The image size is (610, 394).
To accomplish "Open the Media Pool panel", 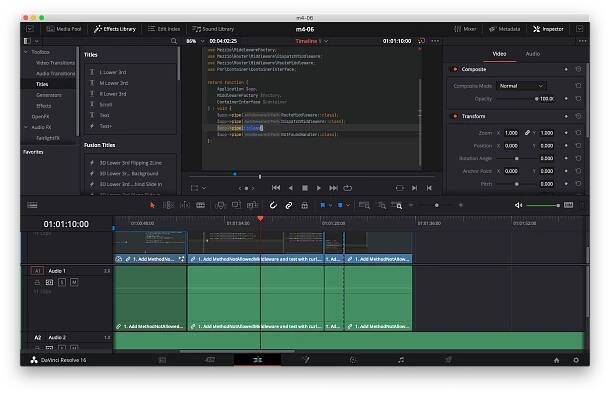I will (x=64, y=29).
